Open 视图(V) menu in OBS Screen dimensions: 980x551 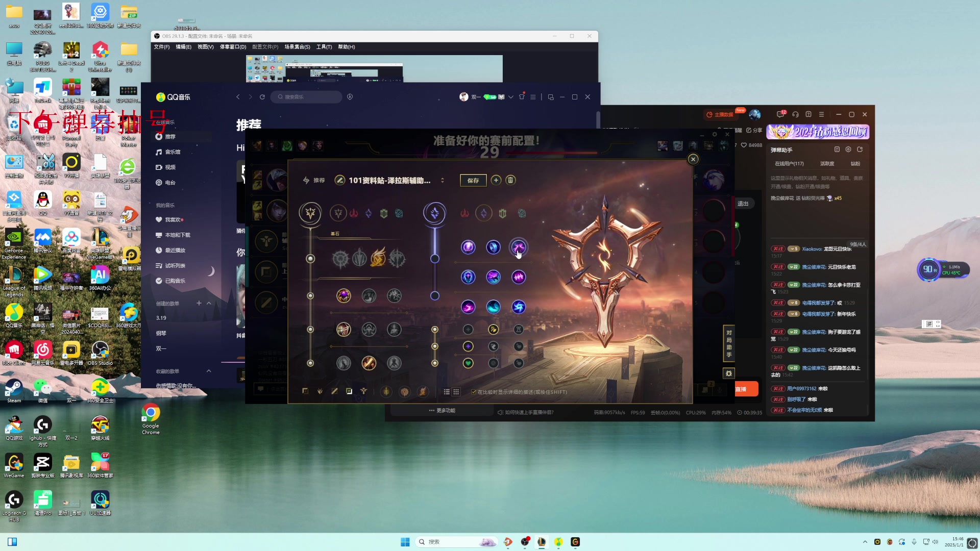coord(206,47)
